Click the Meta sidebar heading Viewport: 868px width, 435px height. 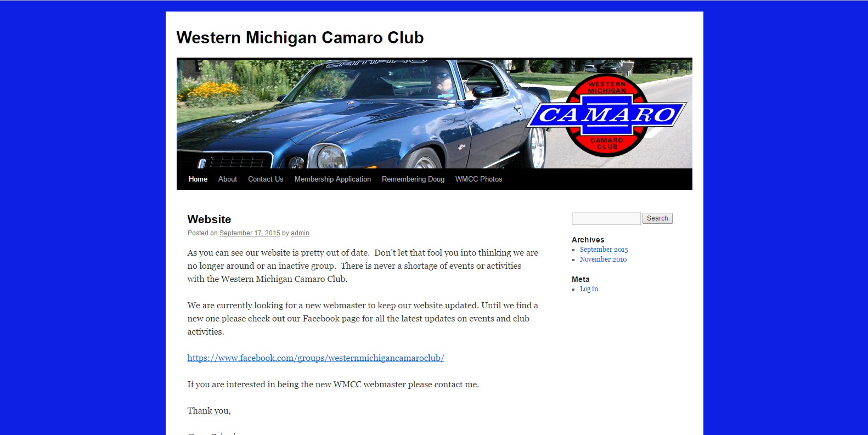pyautogui.click(x=580, y=279)
